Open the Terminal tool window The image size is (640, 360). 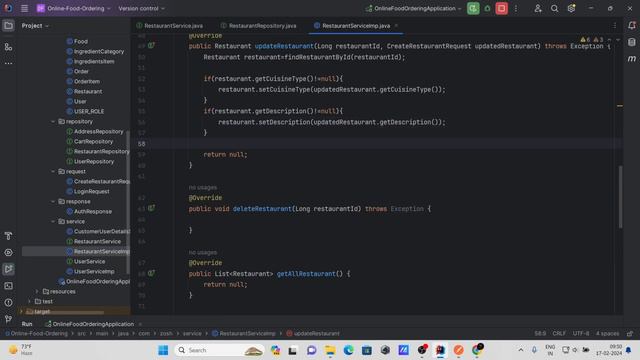[x=8, y=286]
